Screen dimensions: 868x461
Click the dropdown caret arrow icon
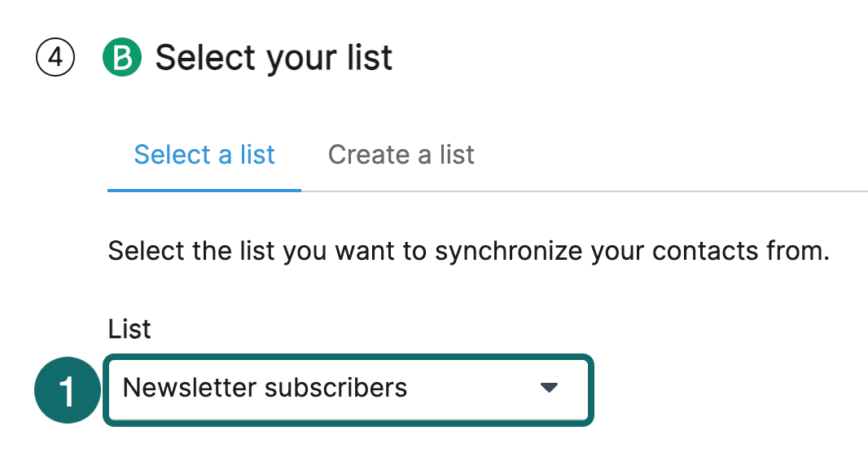[549, 388]
